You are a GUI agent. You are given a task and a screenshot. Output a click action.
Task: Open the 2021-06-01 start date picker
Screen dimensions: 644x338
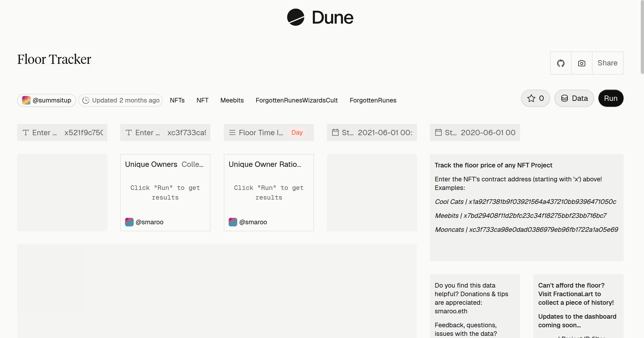(x=372, y=133)
